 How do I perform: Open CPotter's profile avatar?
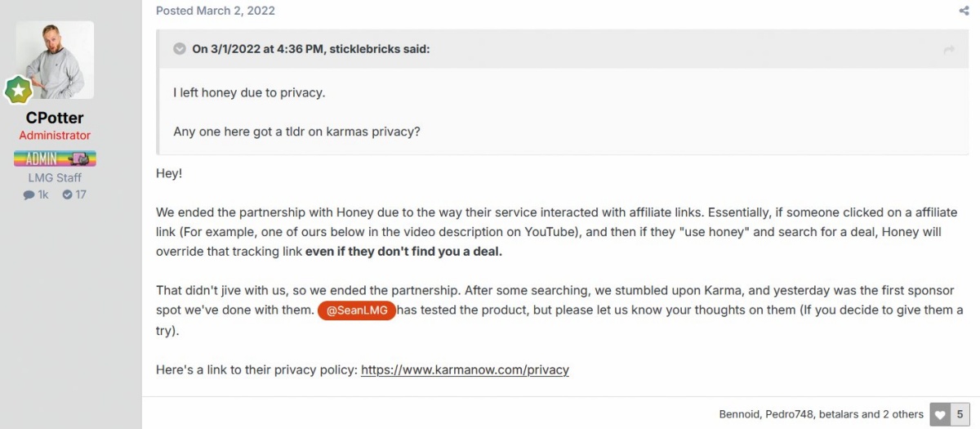(55, 60)
